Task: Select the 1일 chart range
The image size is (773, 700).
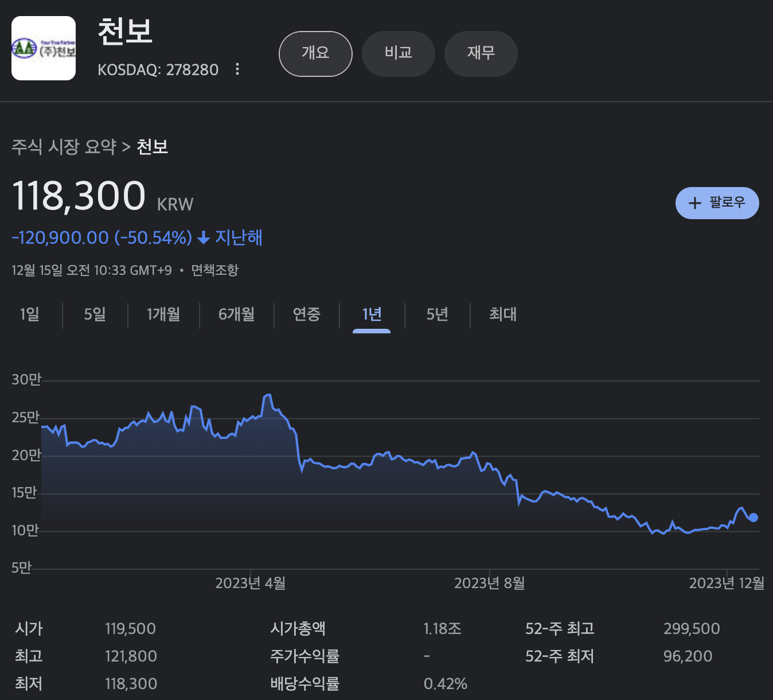Action: click(x=30, y=314)
